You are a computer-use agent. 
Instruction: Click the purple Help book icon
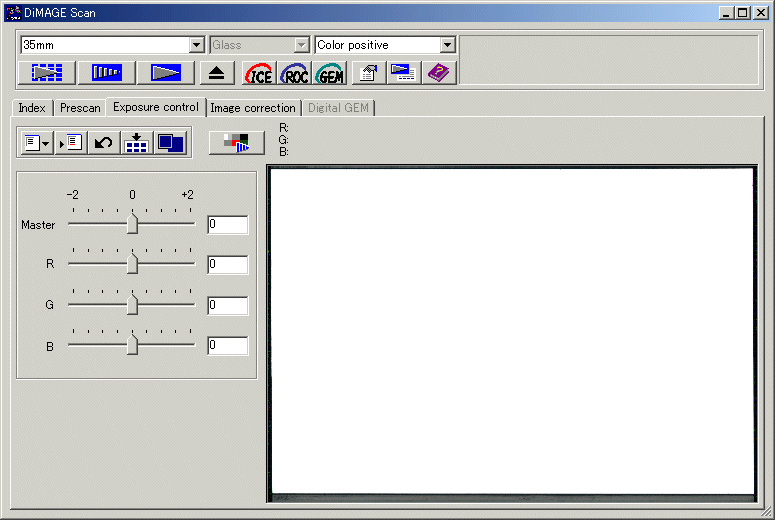(436, 73)
